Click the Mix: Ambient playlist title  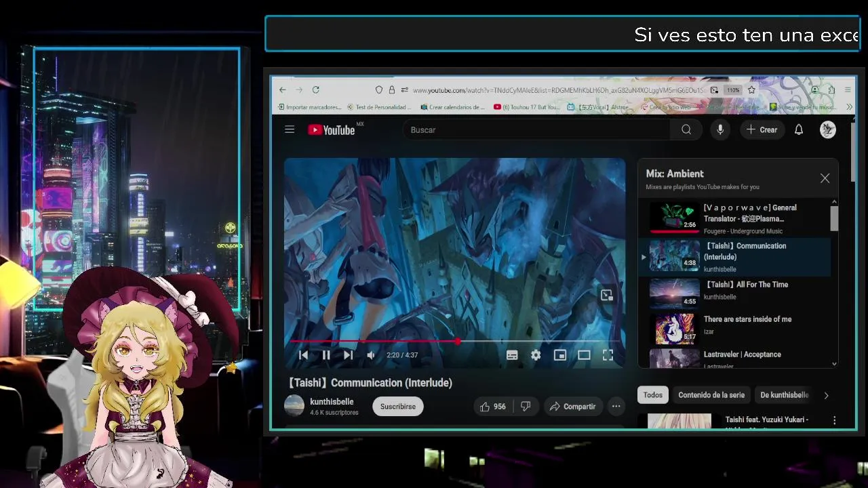(675, 174)
